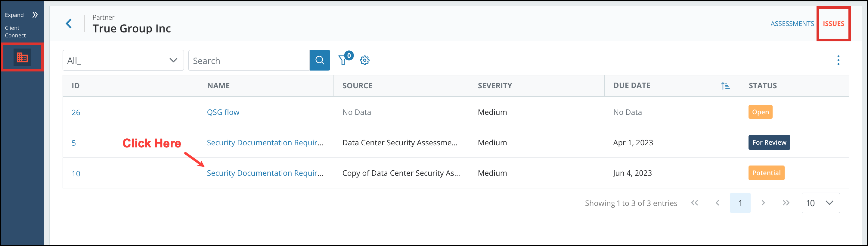Open issue ID 5 link
Viewport: 868px width, 246px height.
coord(74,143)
